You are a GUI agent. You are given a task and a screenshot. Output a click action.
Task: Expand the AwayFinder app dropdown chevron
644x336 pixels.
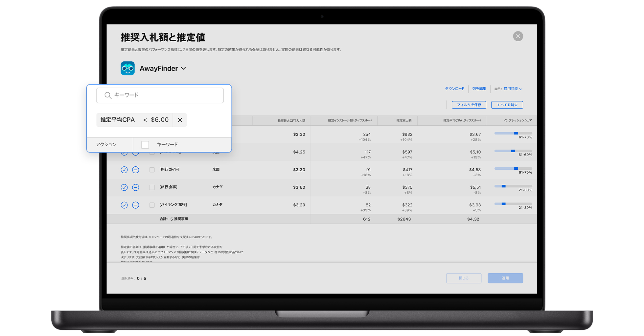tap(183, 69)
